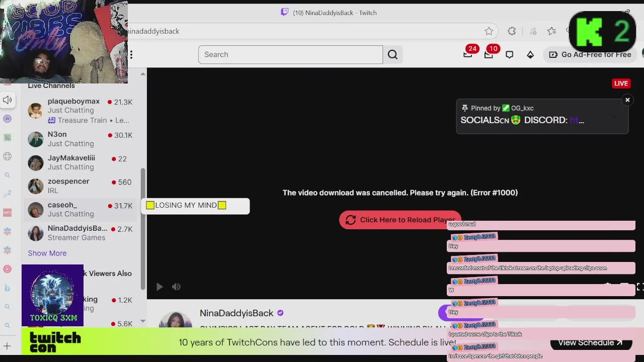Open the Kick K sidebar icon
The width and height of the screenshot is (644, 362).
pos(7,137)
